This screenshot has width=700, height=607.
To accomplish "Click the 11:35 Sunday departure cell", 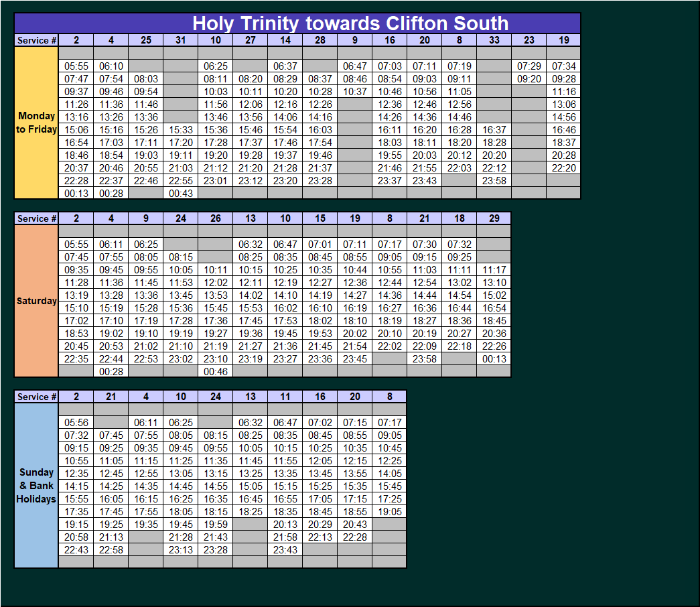I will [216, 461].
